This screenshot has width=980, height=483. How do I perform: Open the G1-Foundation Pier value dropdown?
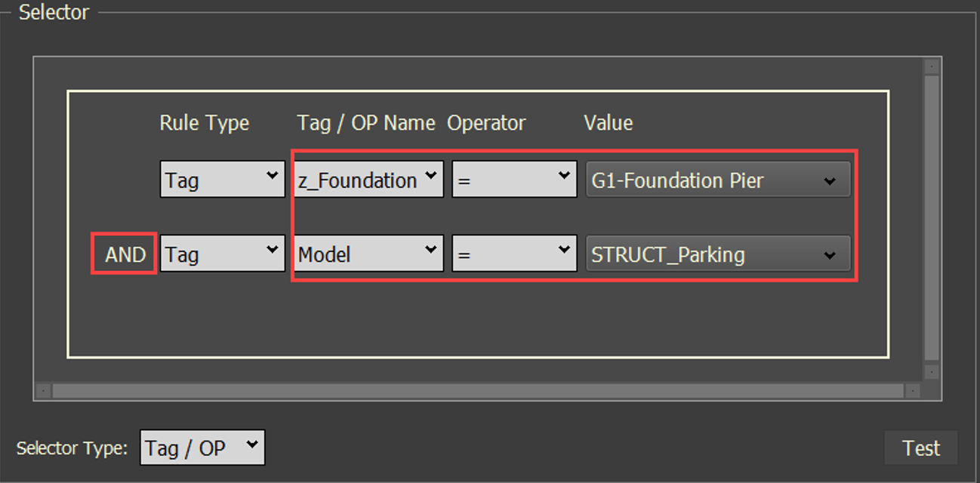tap(717, 180)
